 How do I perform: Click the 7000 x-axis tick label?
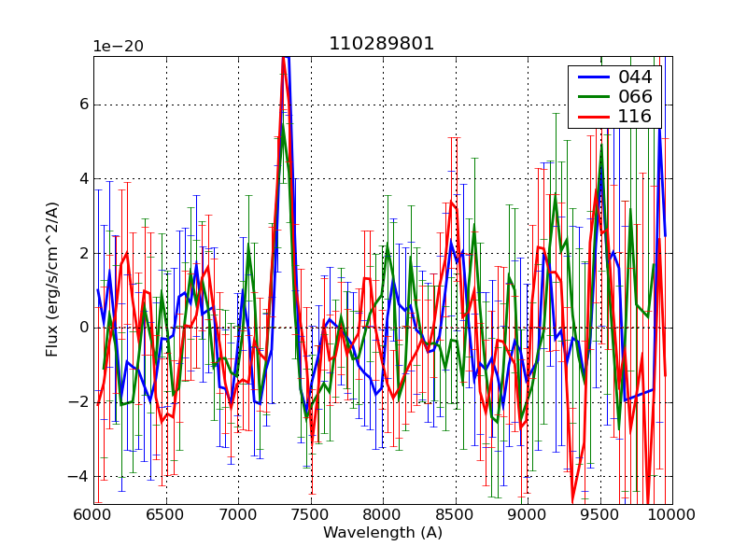[238, 514]
